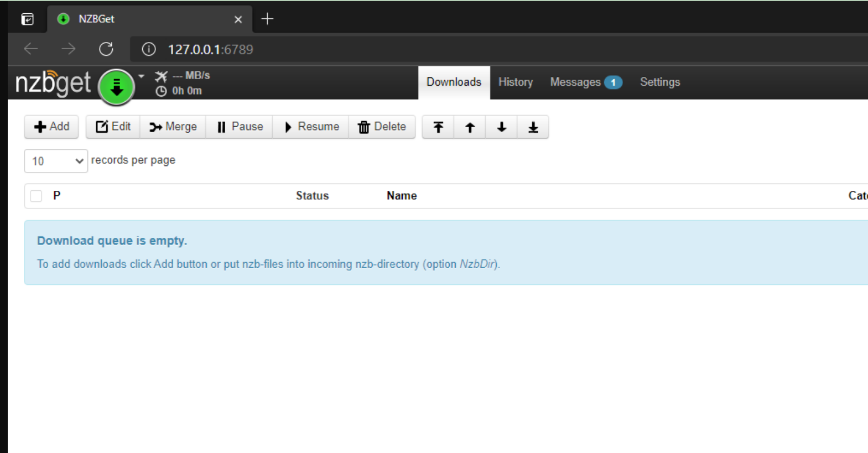868x453 pixels.
Task: Expand the dropdown arrow beside the green button
Action: click(x=142, y=76)
